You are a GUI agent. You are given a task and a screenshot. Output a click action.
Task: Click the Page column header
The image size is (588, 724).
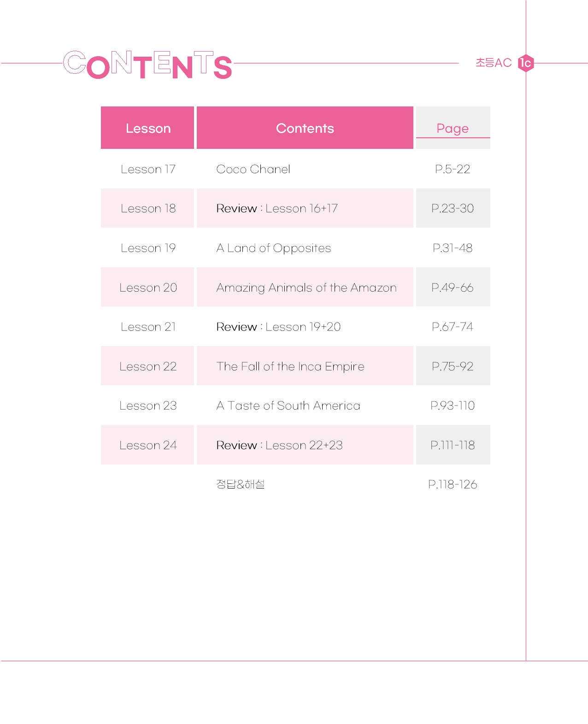[453, 128]
